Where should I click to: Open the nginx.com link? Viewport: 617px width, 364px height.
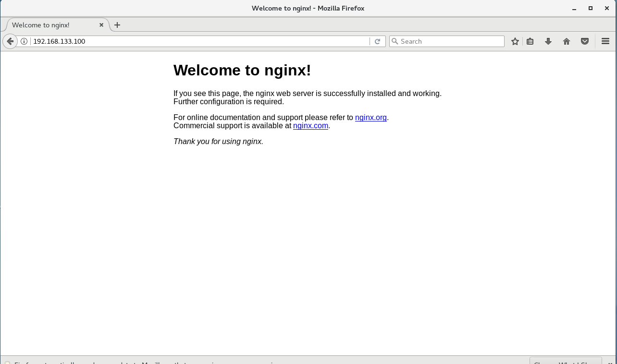click(310, 126)
